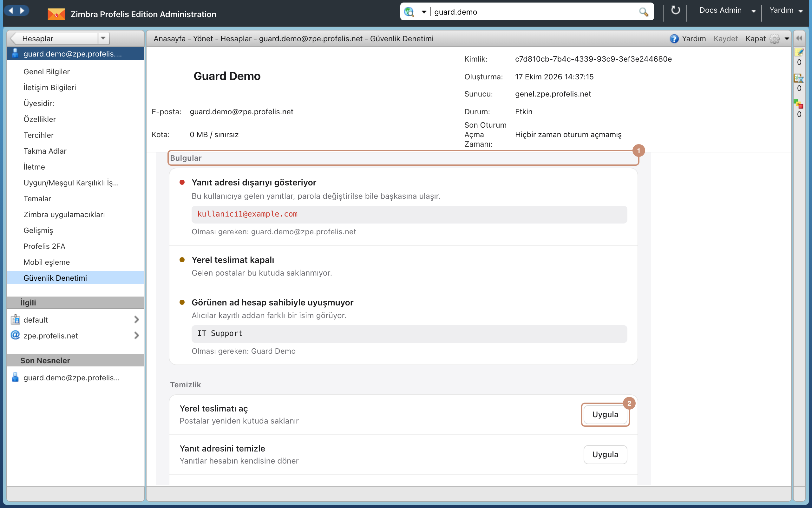Click the refresh icon
This screenshot has height=508, width=812.
coord(675,10)
